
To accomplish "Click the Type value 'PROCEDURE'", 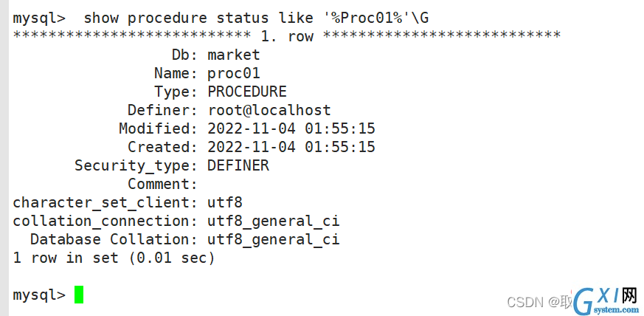I will pos(247,92).
